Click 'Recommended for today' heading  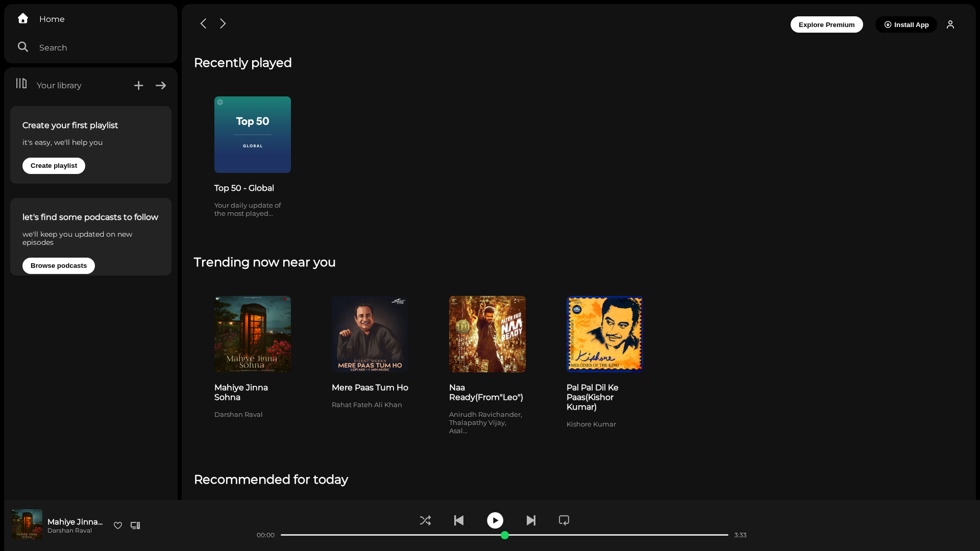(x=271, y=480)
